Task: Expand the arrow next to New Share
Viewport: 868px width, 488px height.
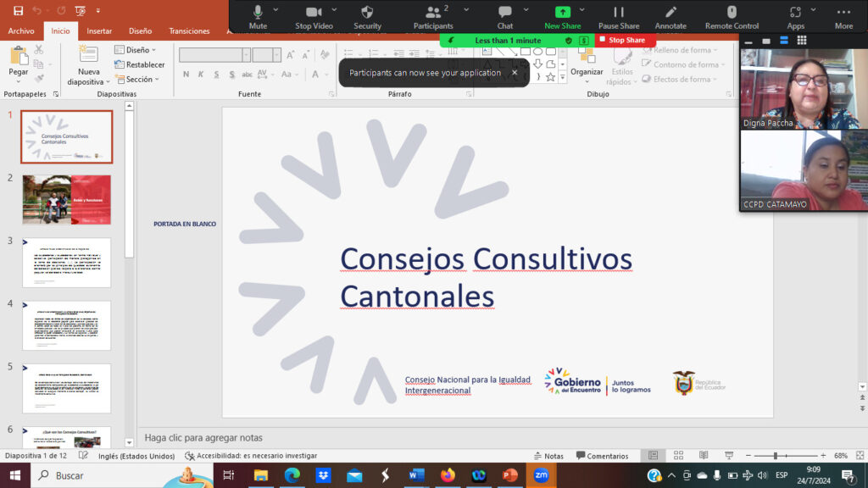Action: click(x=581, y=10)
